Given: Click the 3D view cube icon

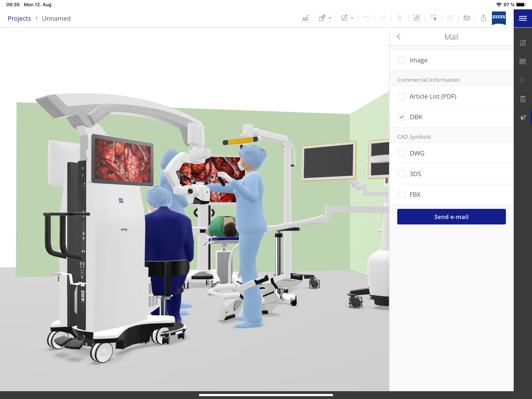Looking at the screenshot, I should point(322,18).
